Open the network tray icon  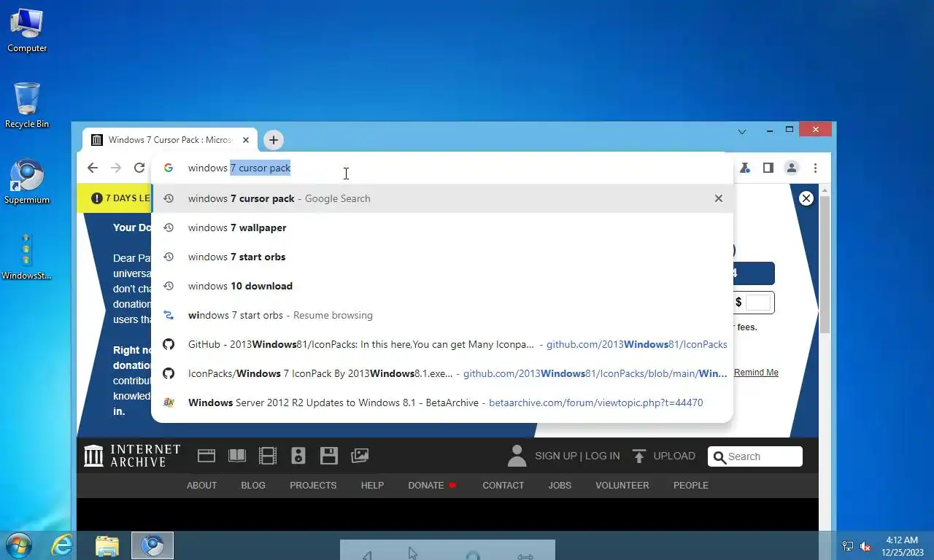pos(847,546)
